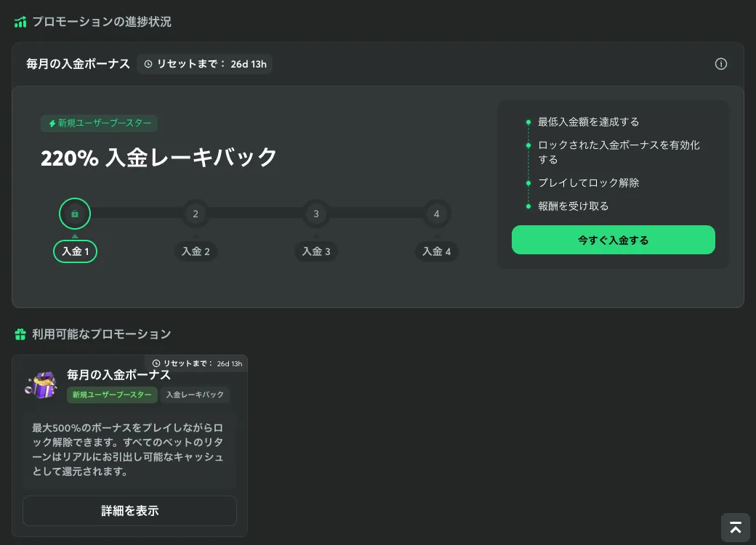Click the ロックされた入金ボーナスを有効化する step text

point(619,153)
